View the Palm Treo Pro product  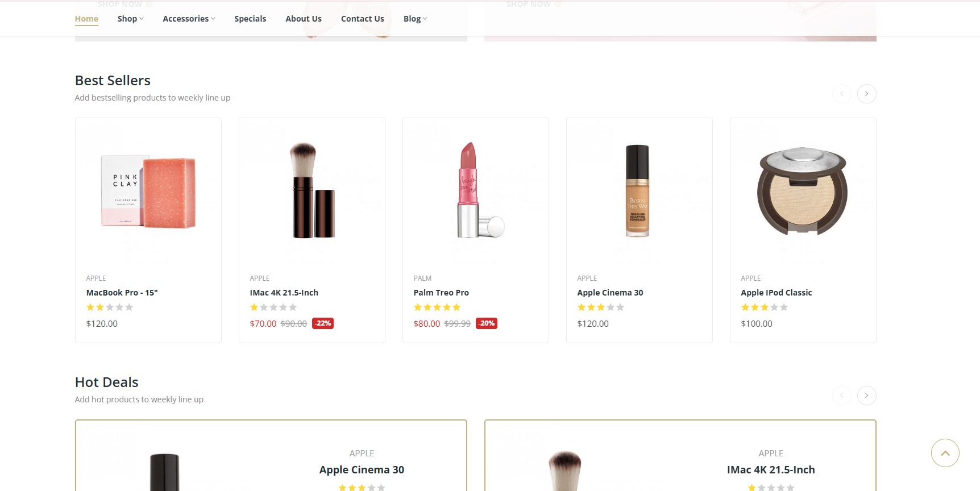441,293
